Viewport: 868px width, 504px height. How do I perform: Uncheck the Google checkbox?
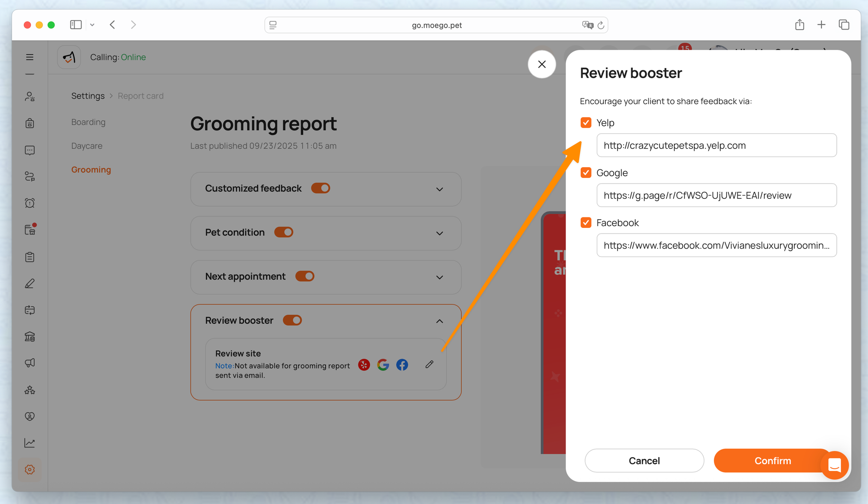pyautogui.click(x=585, y=173)
